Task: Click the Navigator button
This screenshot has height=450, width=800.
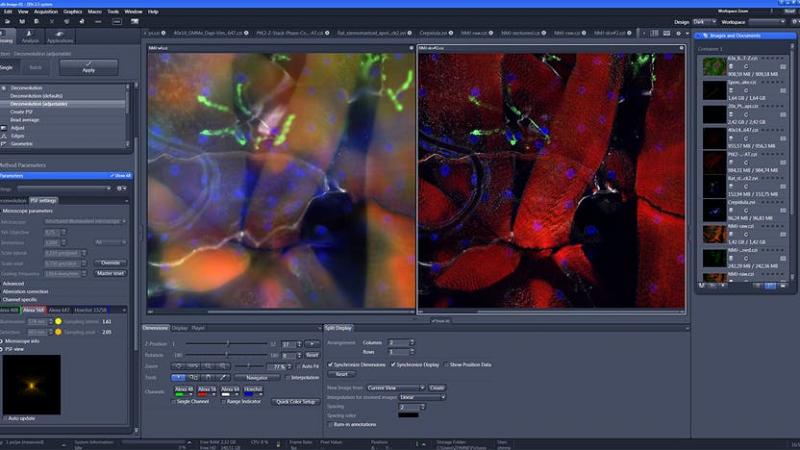Action: (257, 378)
